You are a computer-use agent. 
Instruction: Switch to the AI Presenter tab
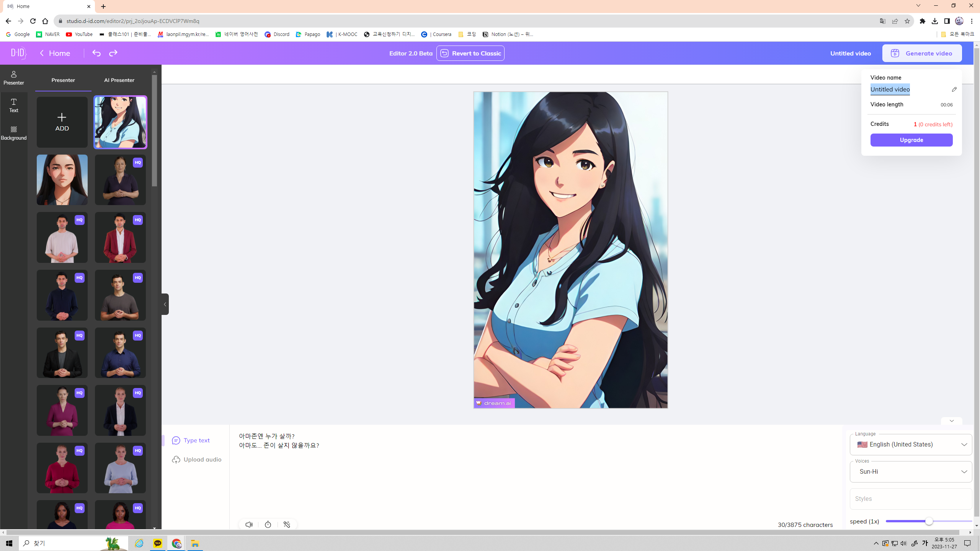click(x=119, y=80)
